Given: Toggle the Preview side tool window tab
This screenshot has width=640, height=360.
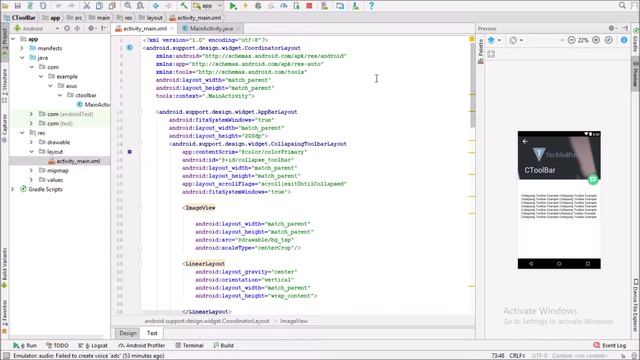Looking at the screenshot, I should click(636, 75).
